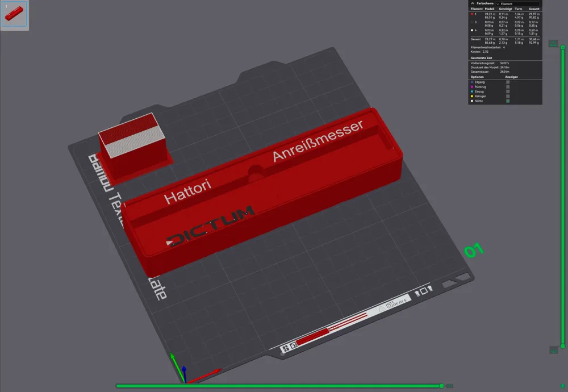This screenshot has height=392, width=568.
Task: Click 'Filamentwechselzeiten: 4' text
Action: pyautogui.click(x=487, y=48)
